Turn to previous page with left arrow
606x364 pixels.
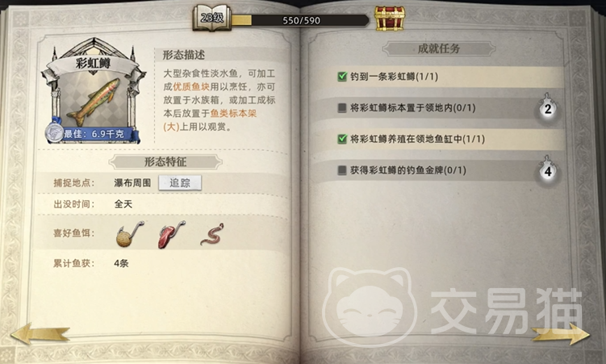[x=40, y=333]
